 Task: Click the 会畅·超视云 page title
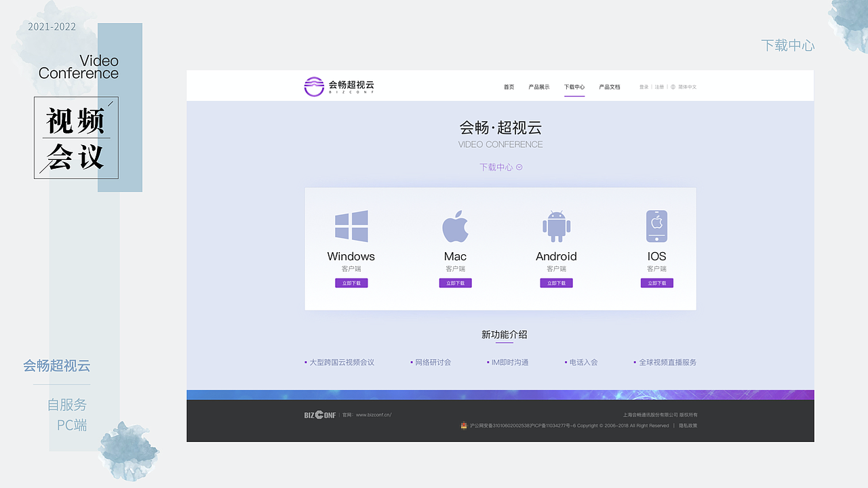(500, 127)
